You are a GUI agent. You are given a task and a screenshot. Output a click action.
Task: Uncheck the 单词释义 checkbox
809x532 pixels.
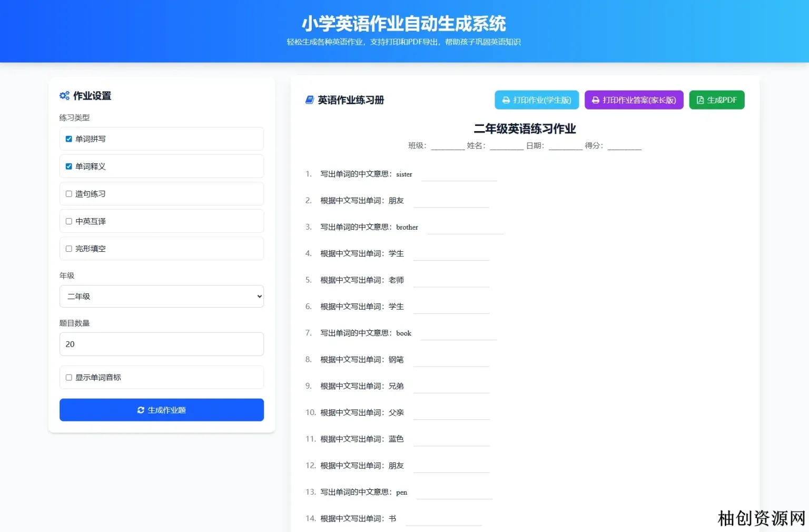pos(68,166)
